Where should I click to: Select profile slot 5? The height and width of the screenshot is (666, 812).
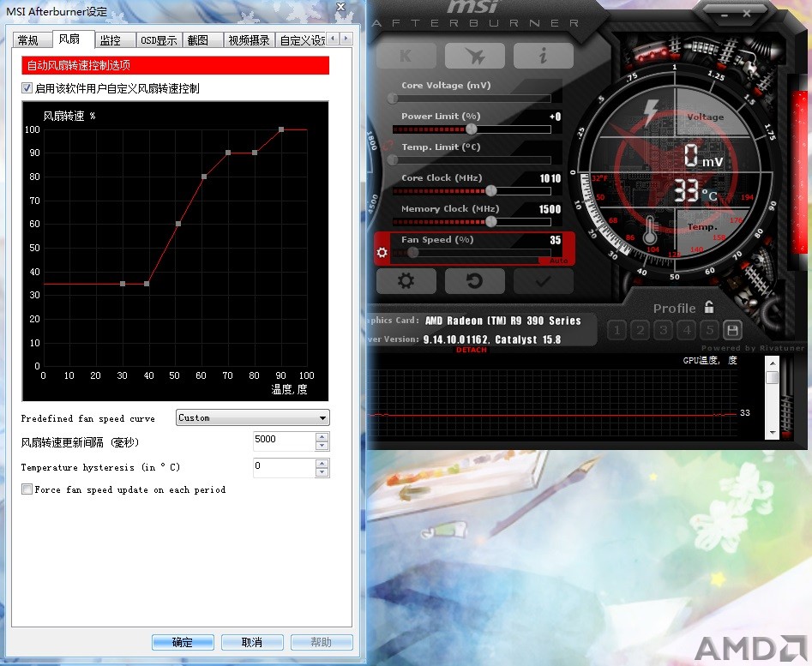click(709, 330)
